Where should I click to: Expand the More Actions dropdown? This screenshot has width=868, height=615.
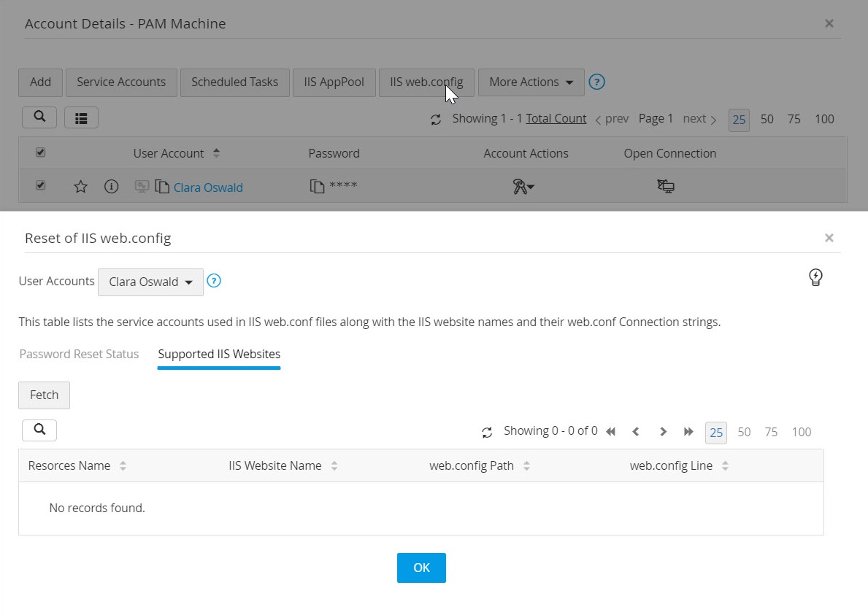pyautogui.click(x=531, y=82)
